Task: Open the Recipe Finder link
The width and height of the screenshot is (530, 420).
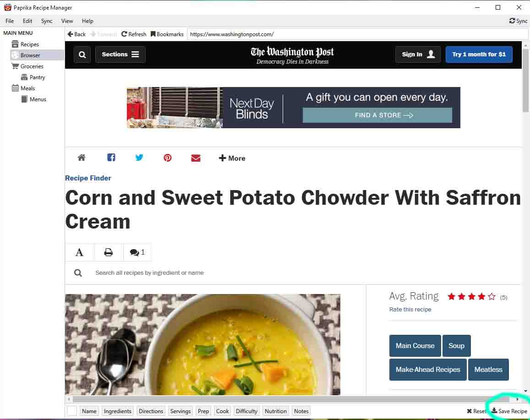Action: pos(88,178)
